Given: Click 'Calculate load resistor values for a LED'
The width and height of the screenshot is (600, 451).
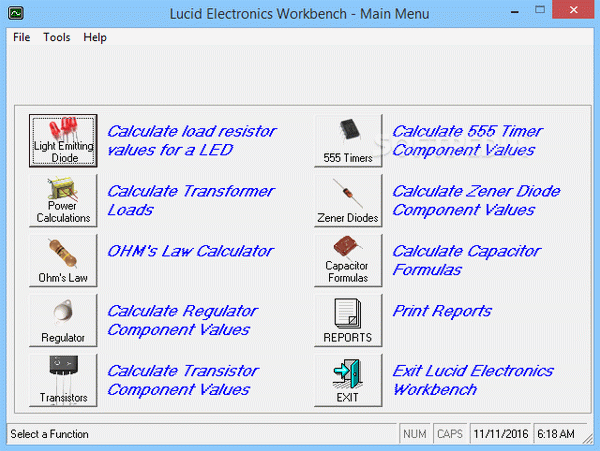Looking at the screenshot, I should coord(191,140).
